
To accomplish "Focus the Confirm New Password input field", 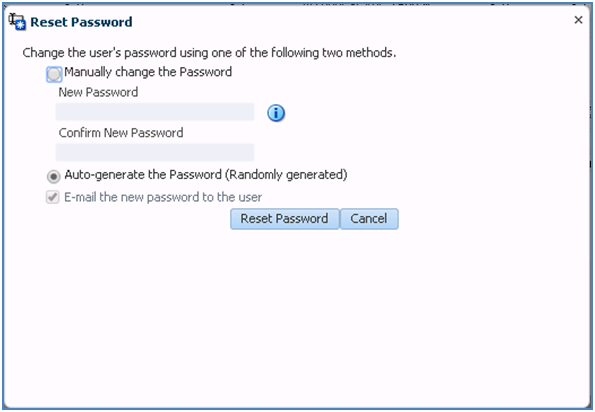I will (x=155, y=152).
